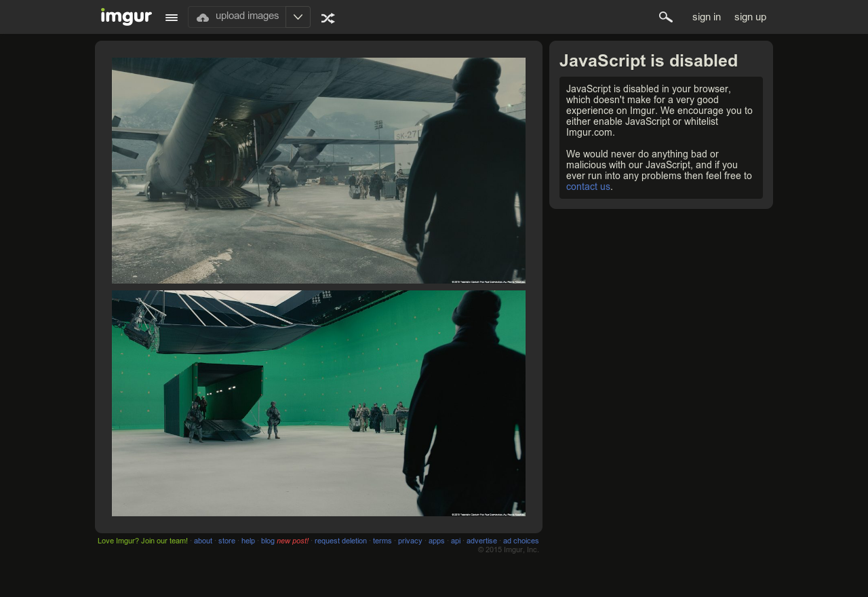Open the about footer link
The width and height of the screenshot is (868, 597).
203,541
